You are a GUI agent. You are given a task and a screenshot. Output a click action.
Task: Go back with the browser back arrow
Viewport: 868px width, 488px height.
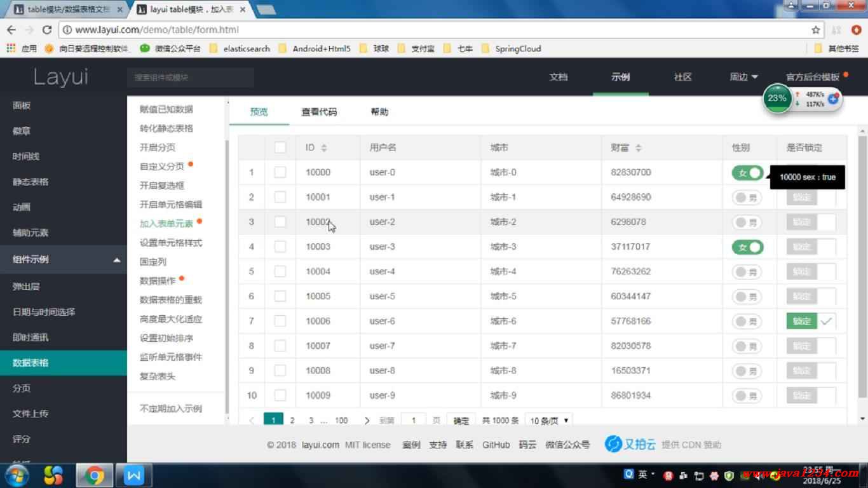(x=11, y=30)
